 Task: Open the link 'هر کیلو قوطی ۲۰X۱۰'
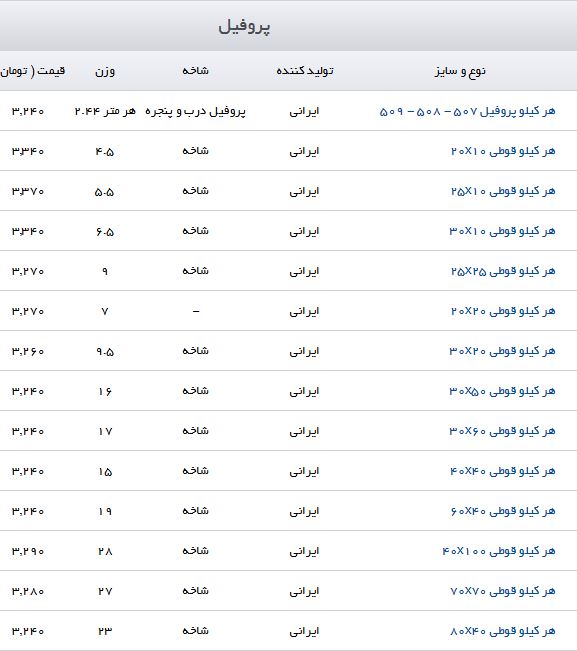pyautogui.click(x=503, y=151)
